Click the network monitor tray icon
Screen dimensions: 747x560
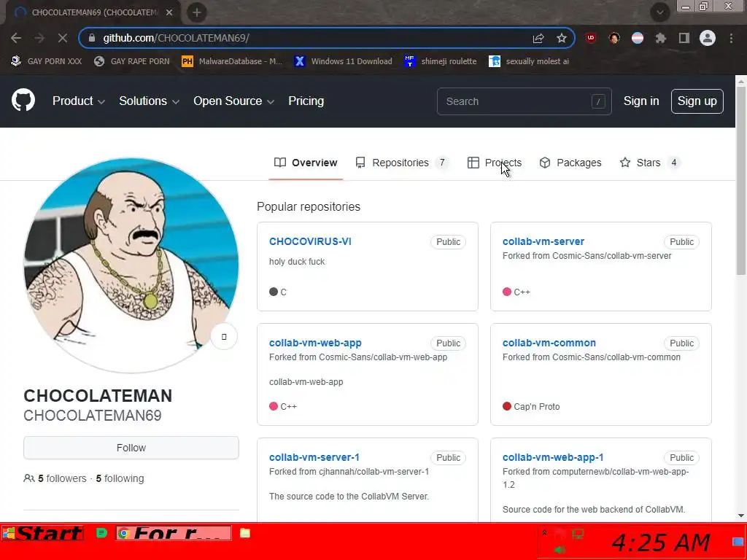578,533
